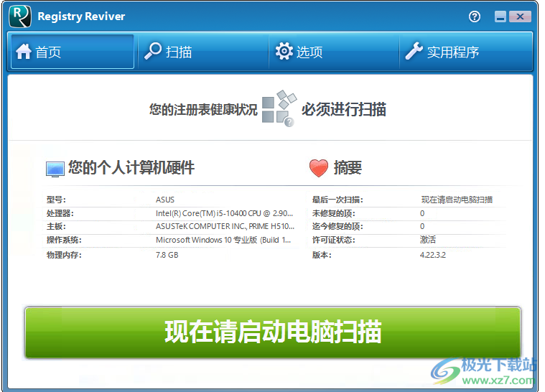Click the 必须进行扫描 status text
The image size is (545, 392).
coord(344,109)
